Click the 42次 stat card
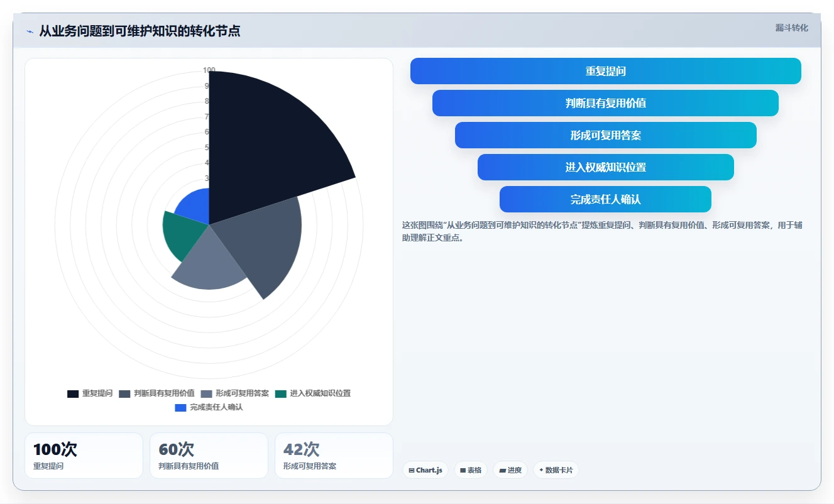 [x=334, y=456]
